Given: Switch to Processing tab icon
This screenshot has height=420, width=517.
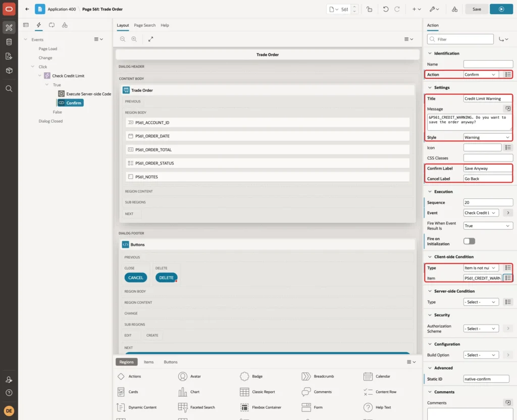Looking at the screenshot, I should point(52,25).
